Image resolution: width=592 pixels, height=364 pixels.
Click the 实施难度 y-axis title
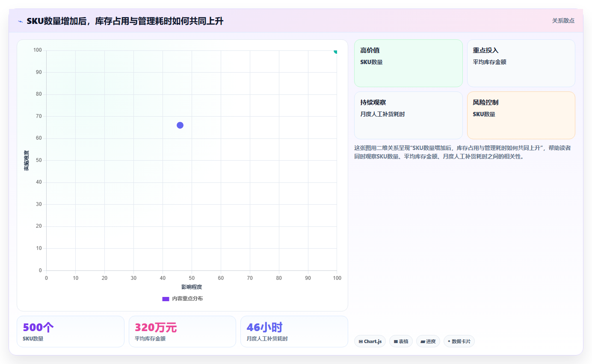(27, 161)
